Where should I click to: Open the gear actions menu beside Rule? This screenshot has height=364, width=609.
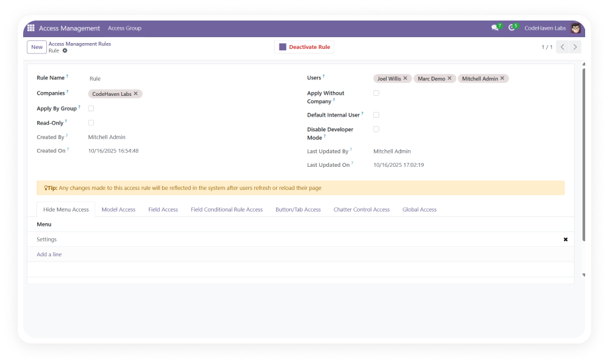coord(65,50)
